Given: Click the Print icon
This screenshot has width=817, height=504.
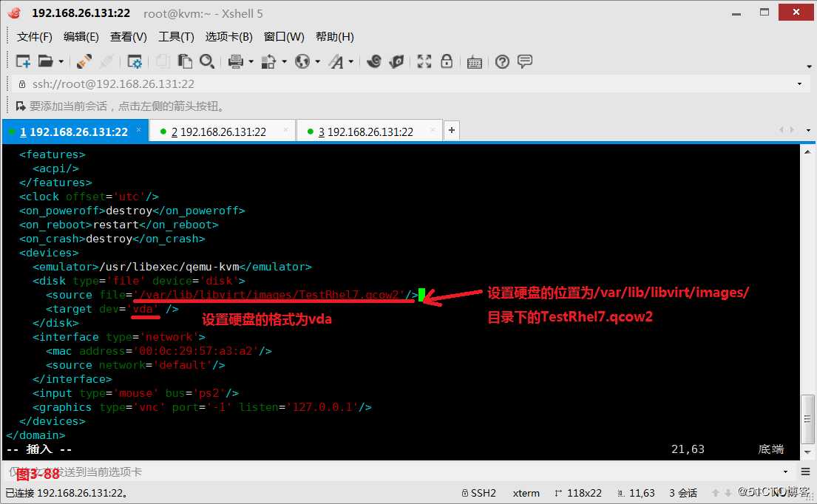Looking at the screenshot, I should (236, 61).
